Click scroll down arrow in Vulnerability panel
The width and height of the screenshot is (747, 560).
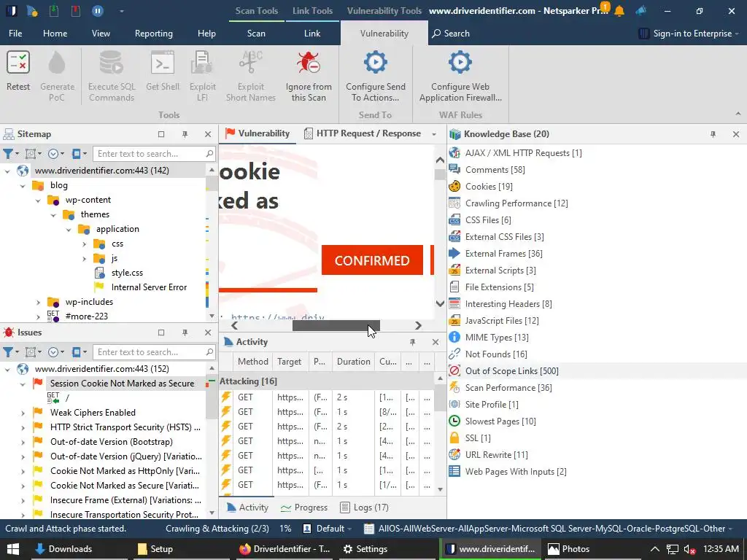pyautogui.click(x=440, y=304)
